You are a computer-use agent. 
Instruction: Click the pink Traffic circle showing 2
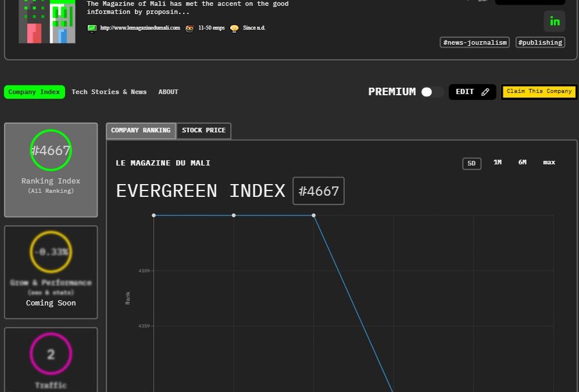51,354
